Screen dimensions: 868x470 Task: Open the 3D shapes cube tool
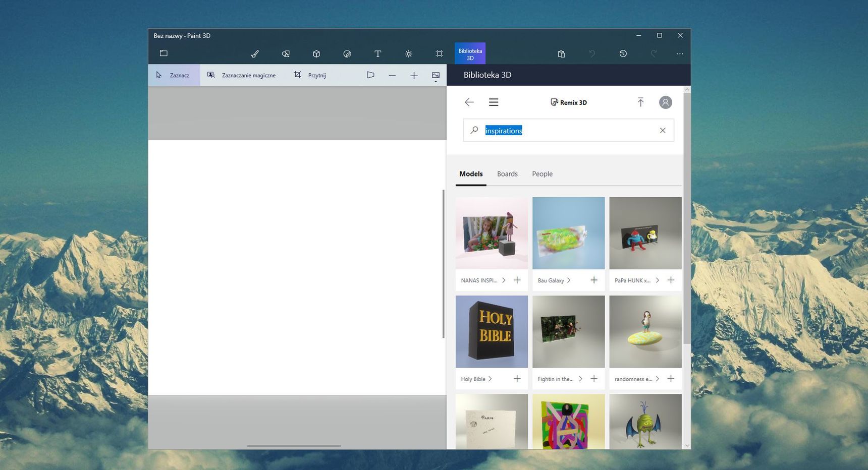316,53
